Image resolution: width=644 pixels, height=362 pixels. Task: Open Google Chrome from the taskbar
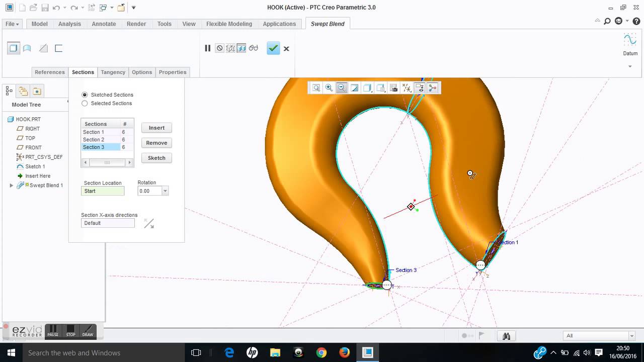tap(321, 352)
